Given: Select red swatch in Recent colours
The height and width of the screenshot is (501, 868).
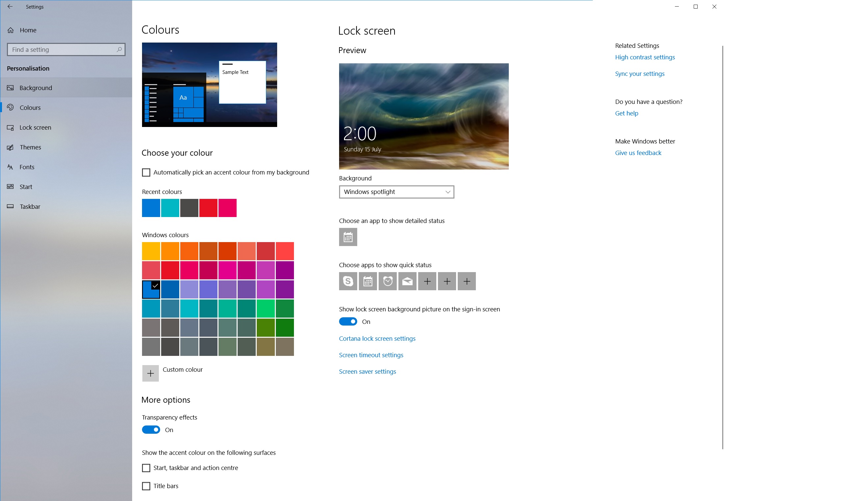Looking at the screenshot, I should 208,208.
